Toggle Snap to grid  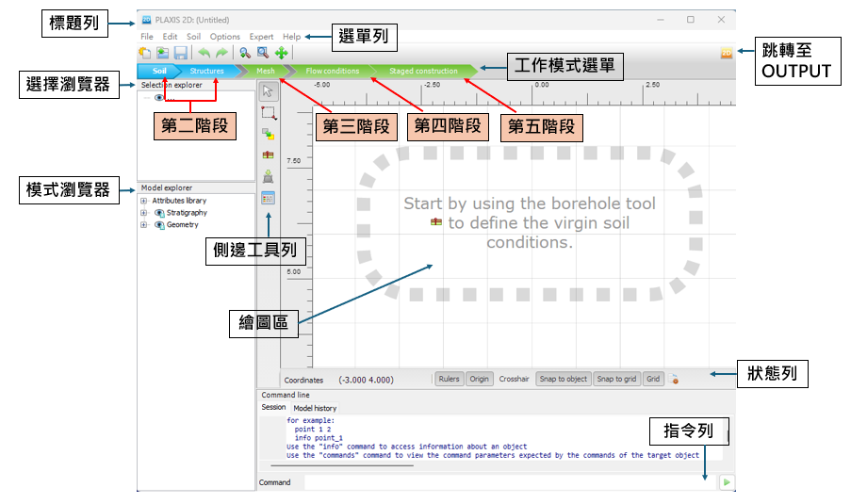[x=616, y=379]
